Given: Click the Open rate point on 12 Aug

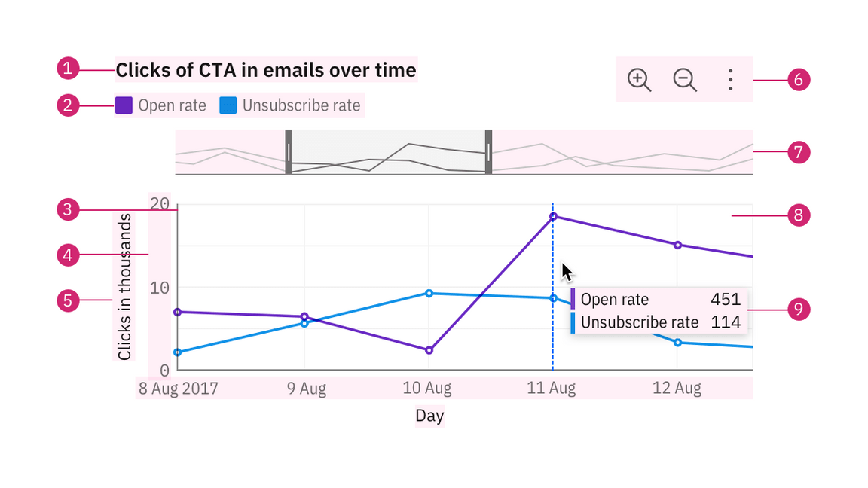Looking at the screenshot, I should coord(677,245).
